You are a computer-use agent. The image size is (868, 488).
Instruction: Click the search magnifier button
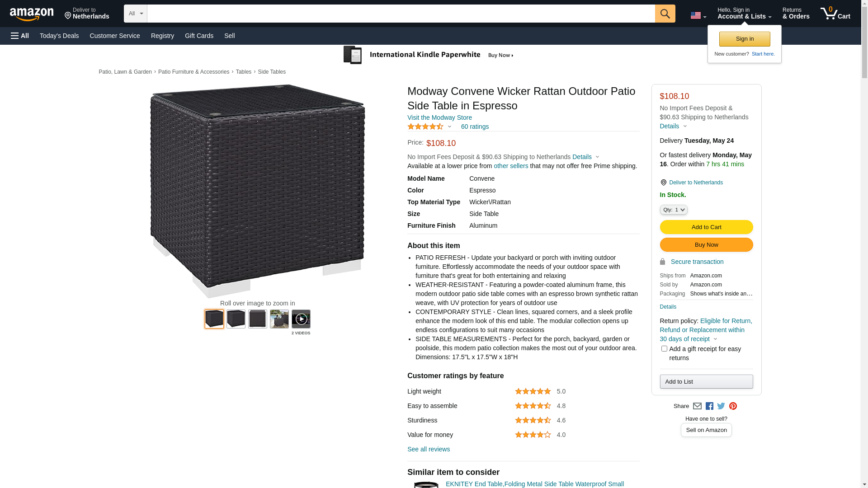click(665, 14)
